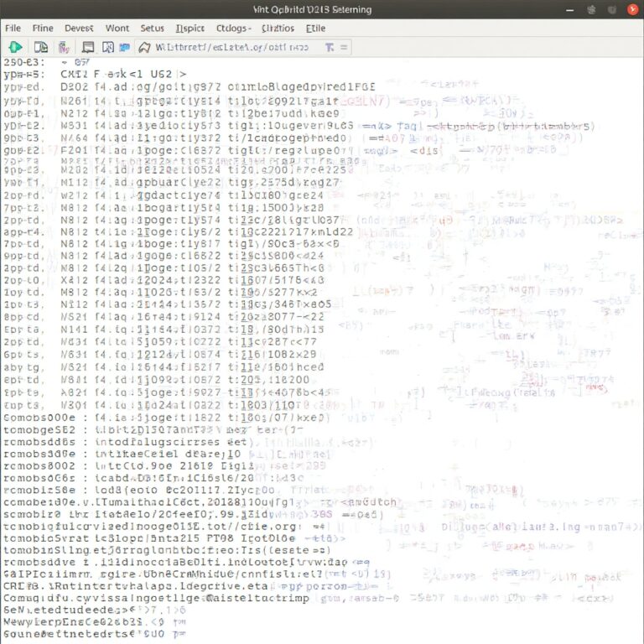Click the red close button in title bar
Screen dimensions: 644x644
632,10
